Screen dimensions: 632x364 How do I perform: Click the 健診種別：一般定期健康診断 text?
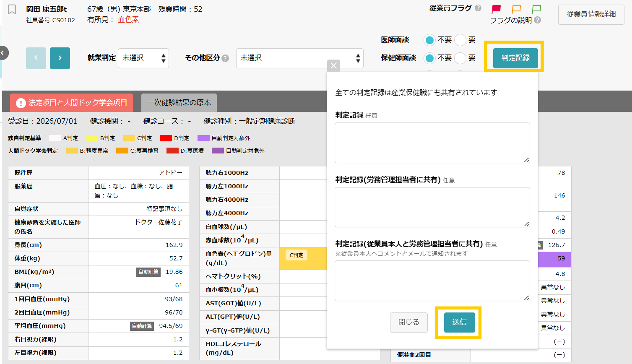[250, 121]
